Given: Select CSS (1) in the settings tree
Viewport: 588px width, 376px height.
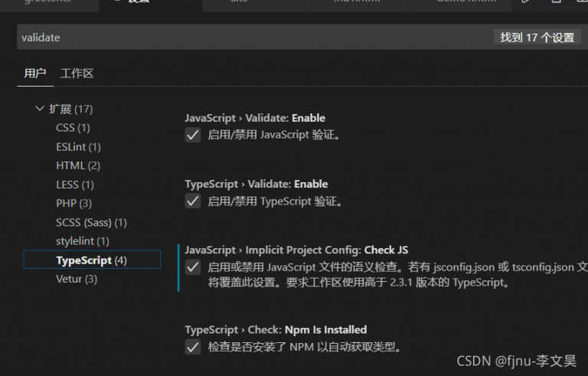Looking at the screenshot, I should click(73, 128).
